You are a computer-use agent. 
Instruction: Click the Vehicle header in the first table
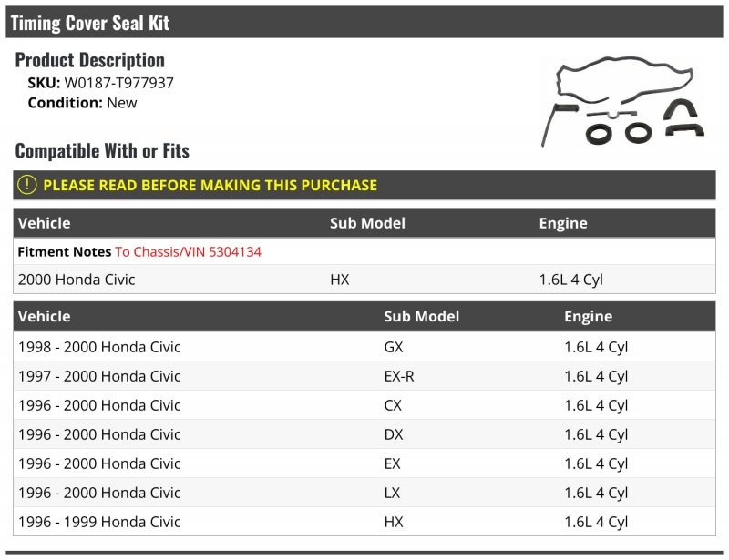pyautogui.click(x=44, y=223)
